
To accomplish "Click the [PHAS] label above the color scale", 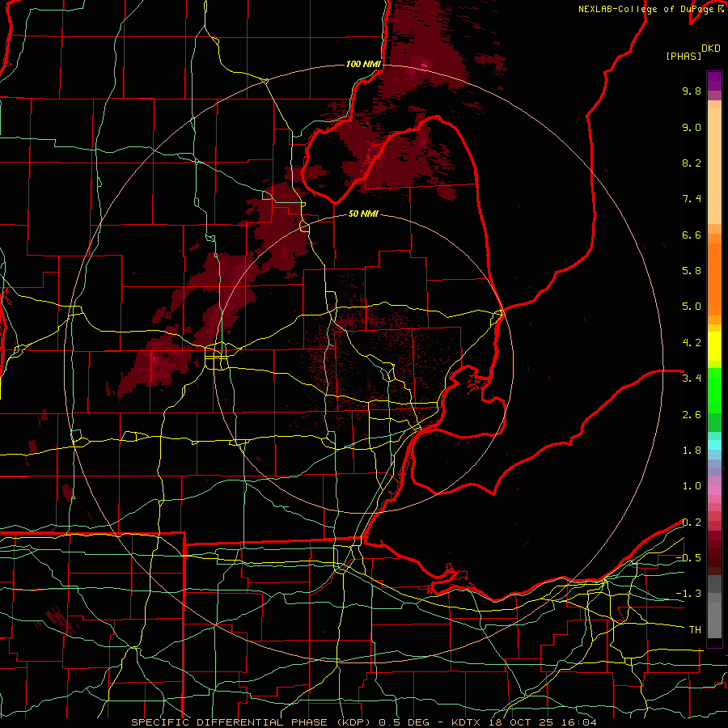I will pyautogui.click(x=684, y=56).
